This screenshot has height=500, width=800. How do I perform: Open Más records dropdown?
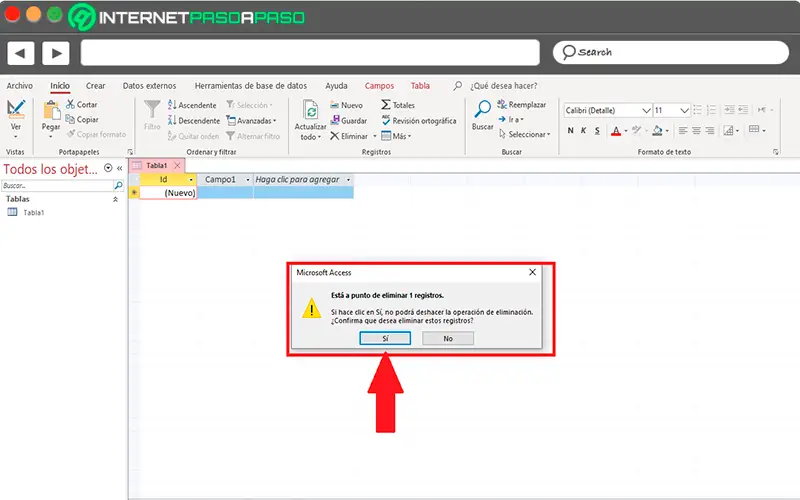click(x=396, y=136)
